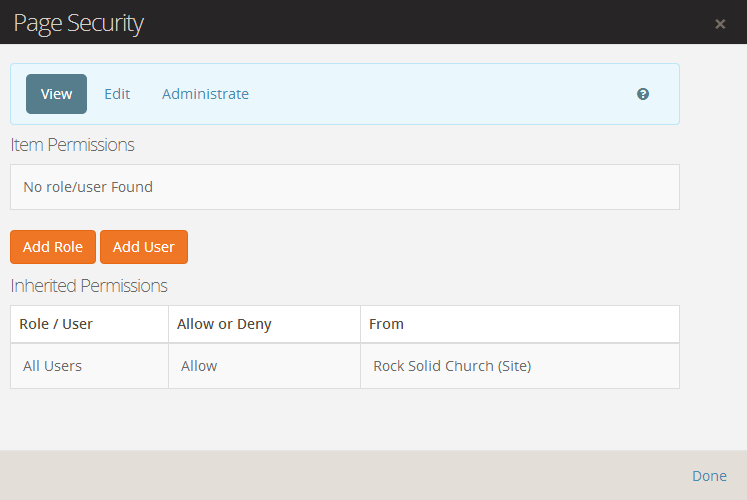The image size is (747, 500).
Task: Switch to the Edit tab
Action: pos(117,94)
